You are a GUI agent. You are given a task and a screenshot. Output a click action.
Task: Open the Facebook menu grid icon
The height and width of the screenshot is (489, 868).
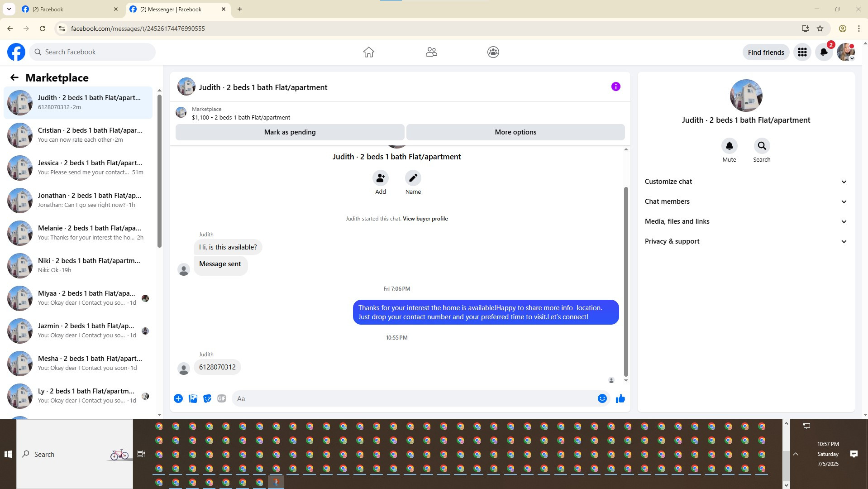click(x=802, y=52)
